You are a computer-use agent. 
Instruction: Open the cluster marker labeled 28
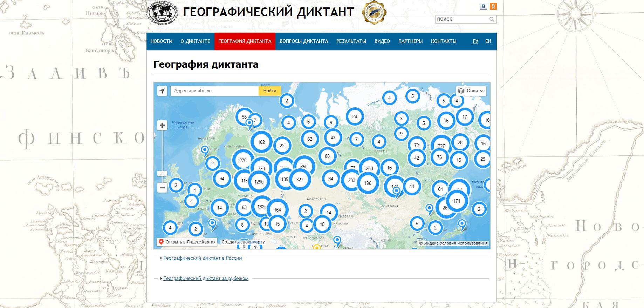pos(460,142)
